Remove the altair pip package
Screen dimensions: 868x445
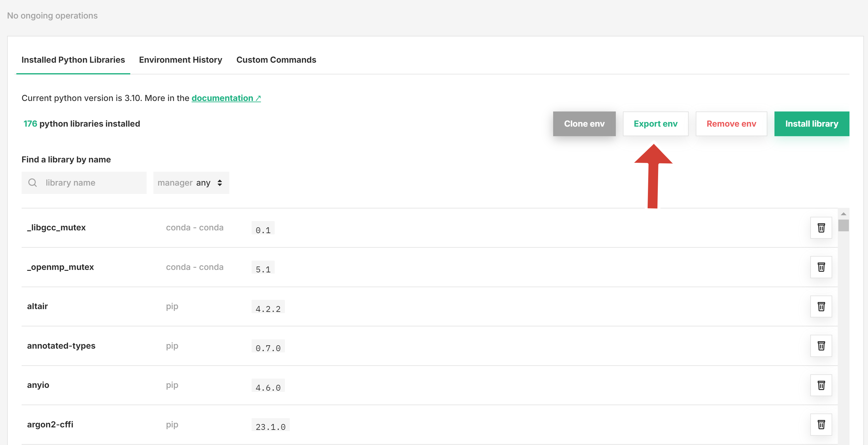[x=821, y=306]
